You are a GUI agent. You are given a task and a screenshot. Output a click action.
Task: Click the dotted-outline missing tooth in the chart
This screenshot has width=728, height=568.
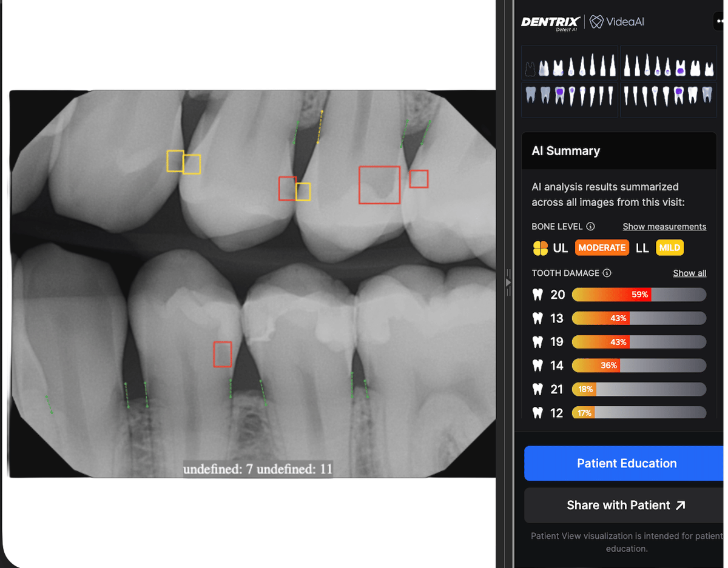[530, 68]
